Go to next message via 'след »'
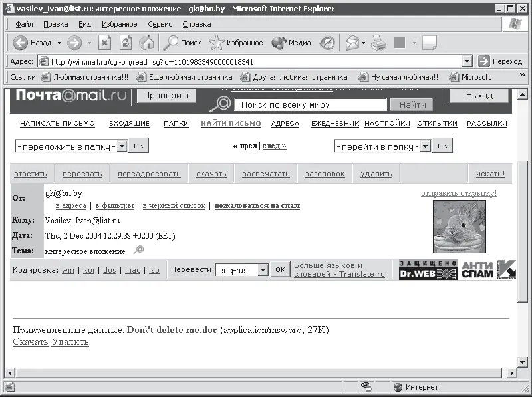The width and height of the screenshot is (532, 397). coord(275,146)
